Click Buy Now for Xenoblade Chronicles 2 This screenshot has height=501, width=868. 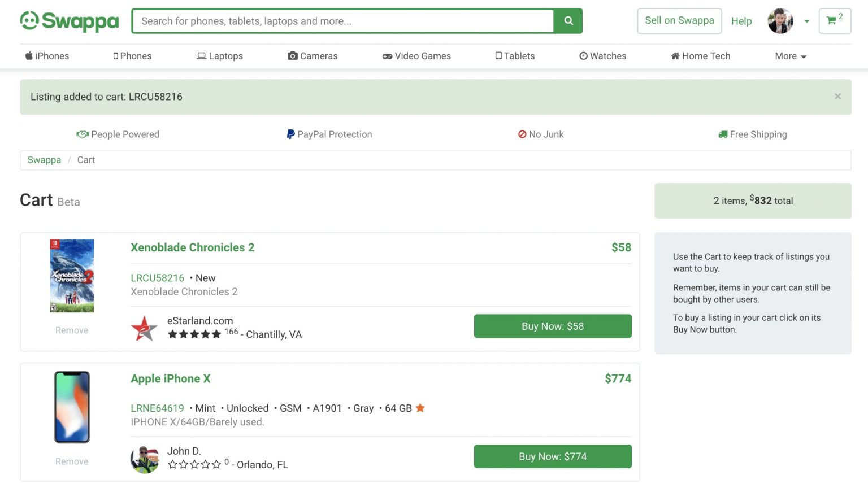552,326
